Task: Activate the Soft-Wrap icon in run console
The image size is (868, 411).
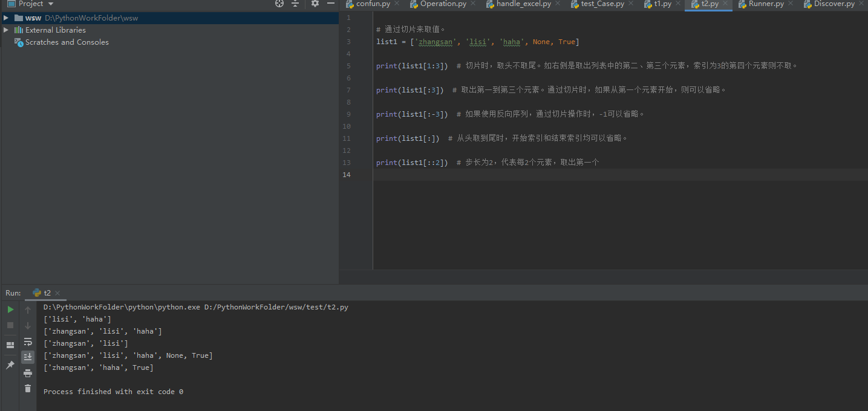Action: point(28,341)
